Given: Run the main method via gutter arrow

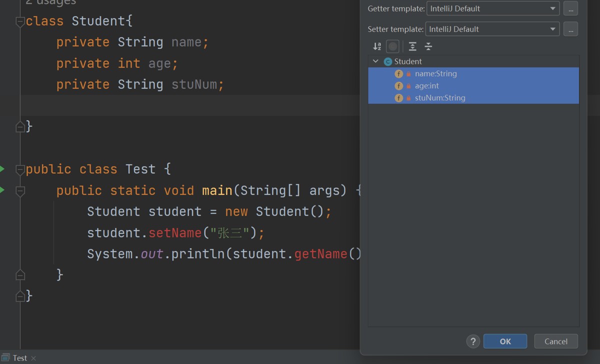Looking at the screenshot, I should click(2, 190).
